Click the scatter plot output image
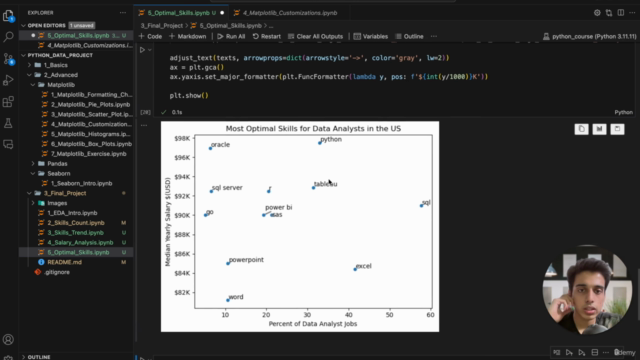Image resolution: width=640 pixels, height=360 pixels. point(300,227)
